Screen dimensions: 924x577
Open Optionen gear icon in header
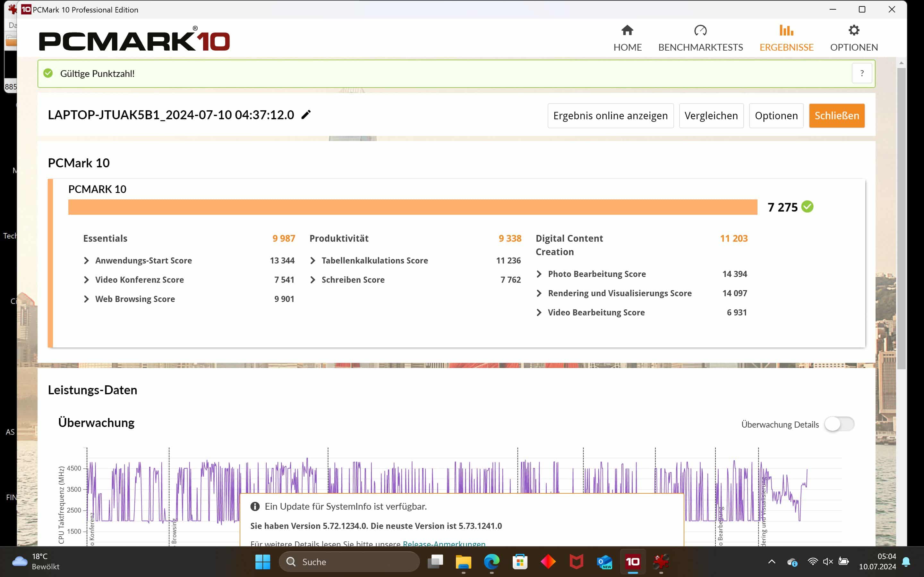[x=854, y=30]
